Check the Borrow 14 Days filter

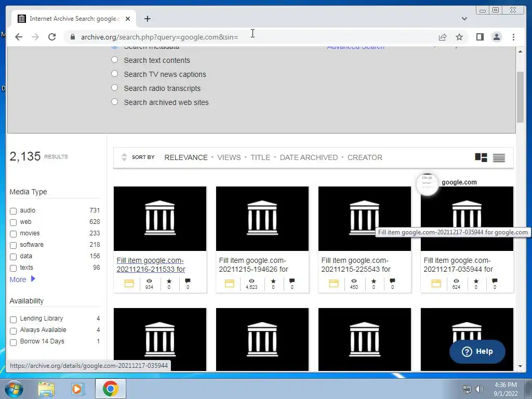click(x=13, y=343)
